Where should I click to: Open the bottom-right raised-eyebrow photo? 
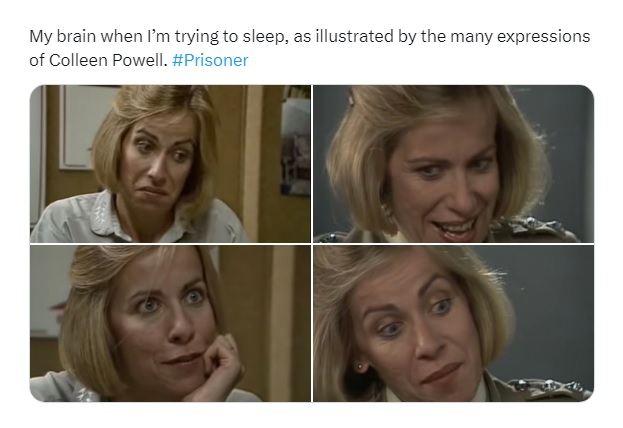453,323
